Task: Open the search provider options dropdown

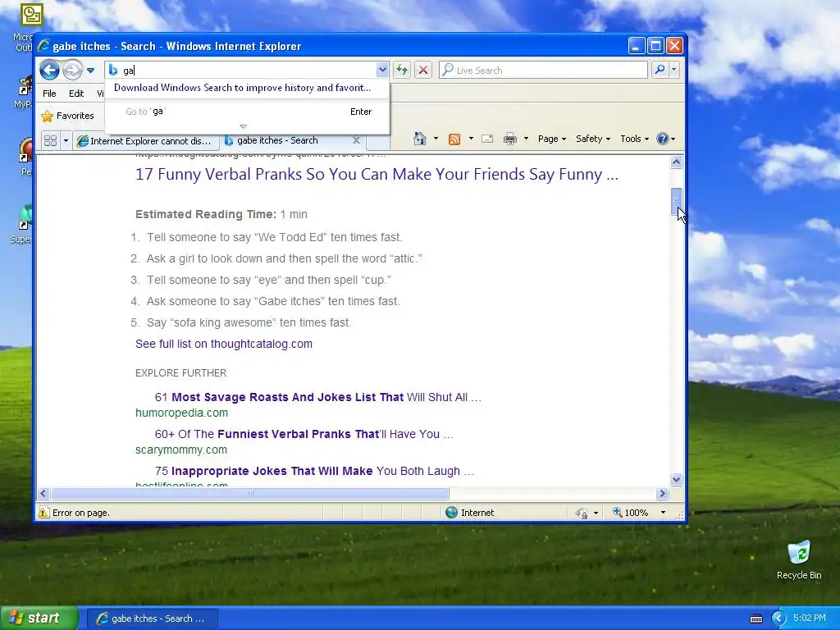Action: [x=674, y=70]
